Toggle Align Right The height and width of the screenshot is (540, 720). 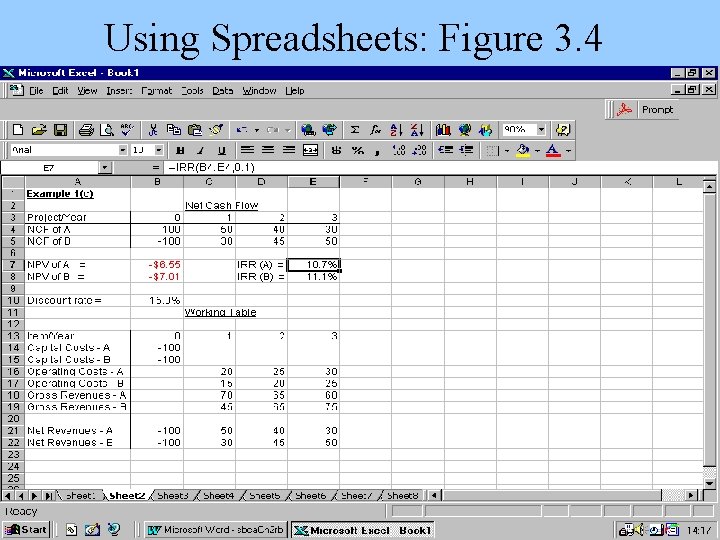289,150
